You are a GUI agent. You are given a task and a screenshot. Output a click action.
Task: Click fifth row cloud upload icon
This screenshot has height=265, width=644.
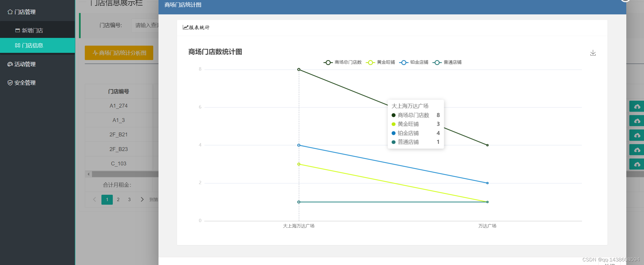coord(637,164)
